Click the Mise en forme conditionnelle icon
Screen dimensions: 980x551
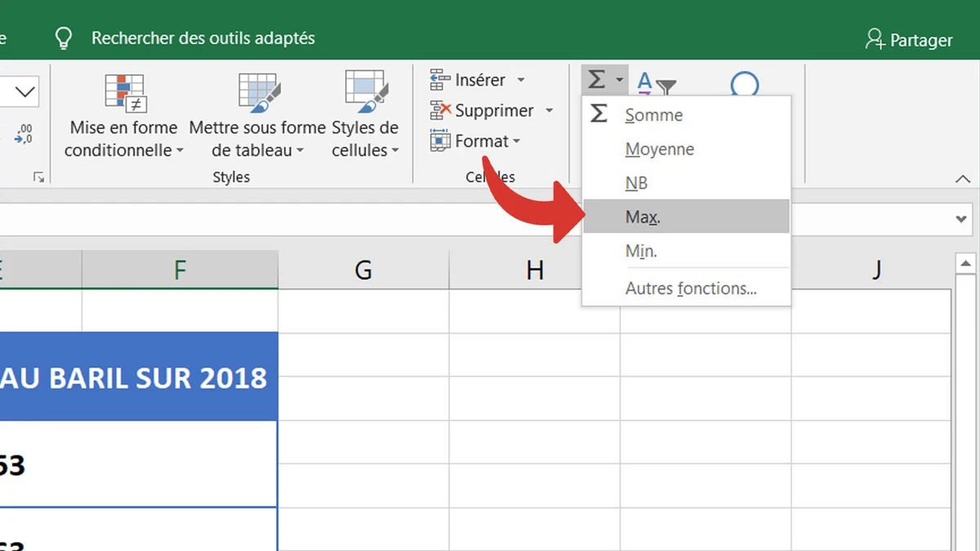[125, 93]
